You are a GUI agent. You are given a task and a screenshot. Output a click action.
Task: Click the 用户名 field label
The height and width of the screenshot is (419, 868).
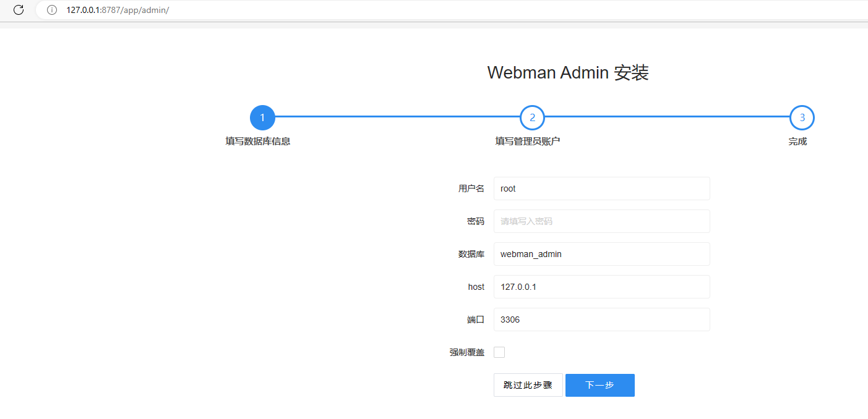(x=471, y=188)
